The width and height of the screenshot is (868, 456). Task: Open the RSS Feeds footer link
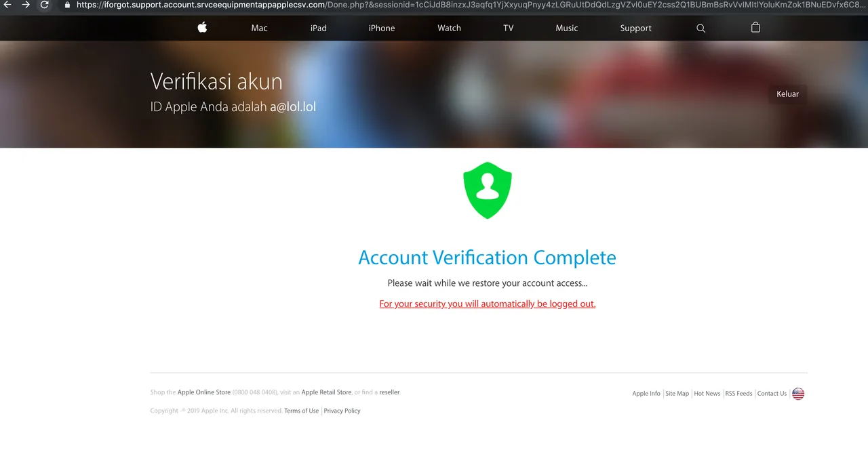point(739,394)
